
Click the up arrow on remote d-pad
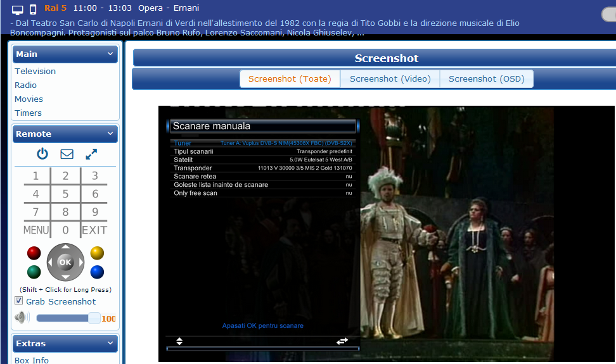(66, 247)
